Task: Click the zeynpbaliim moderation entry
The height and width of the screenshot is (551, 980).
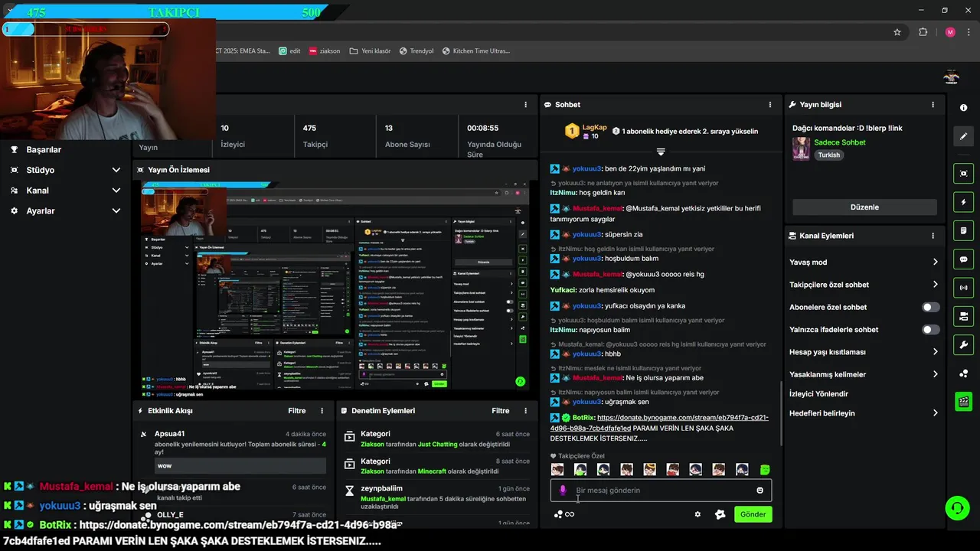Action: click(x=381, y=488)
